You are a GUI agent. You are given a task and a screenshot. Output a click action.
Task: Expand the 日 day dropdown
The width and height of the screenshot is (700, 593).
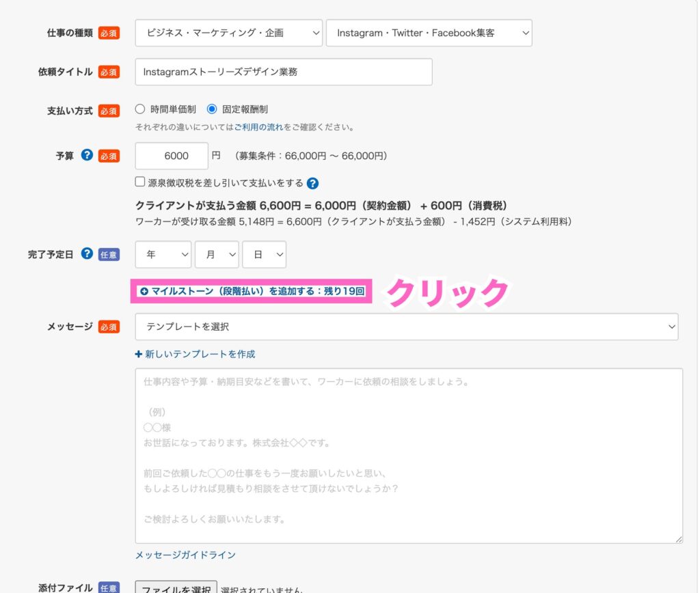point(265,254)
